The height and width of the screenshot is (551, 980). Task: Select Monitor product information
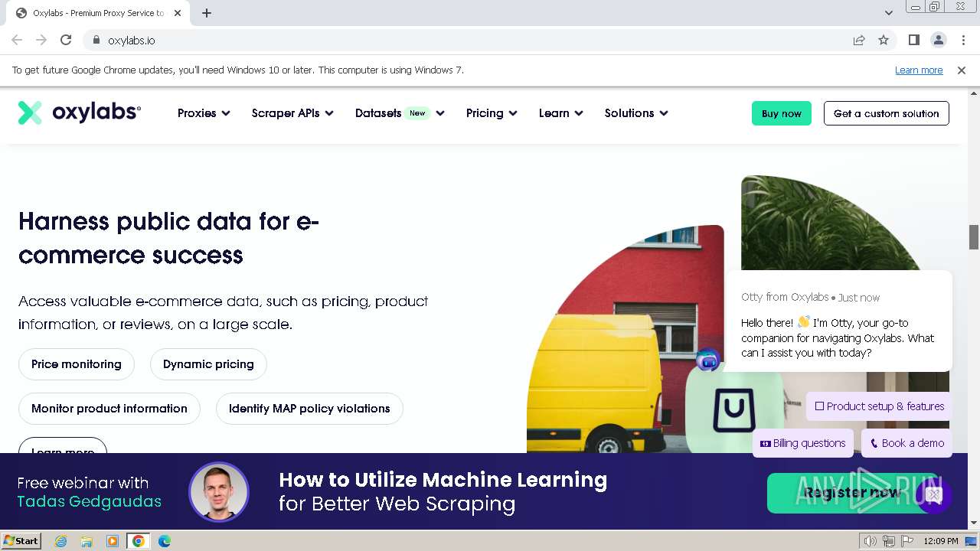pos(109,409)
